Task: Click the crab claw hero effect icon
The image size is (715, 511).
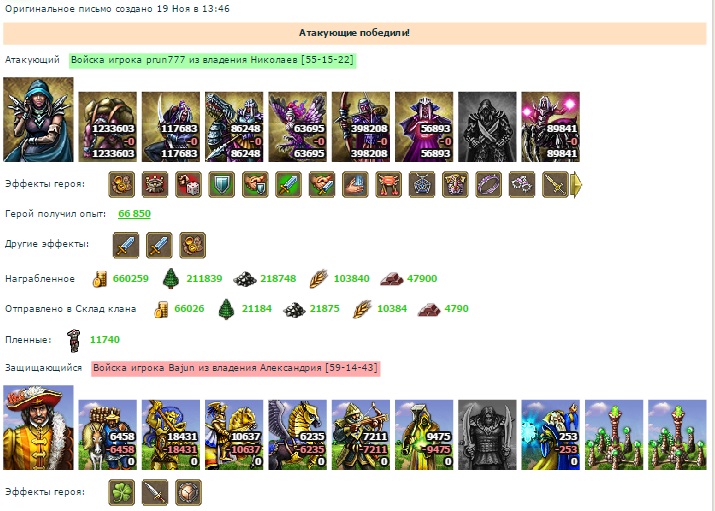Action: [x=389, y=185]
